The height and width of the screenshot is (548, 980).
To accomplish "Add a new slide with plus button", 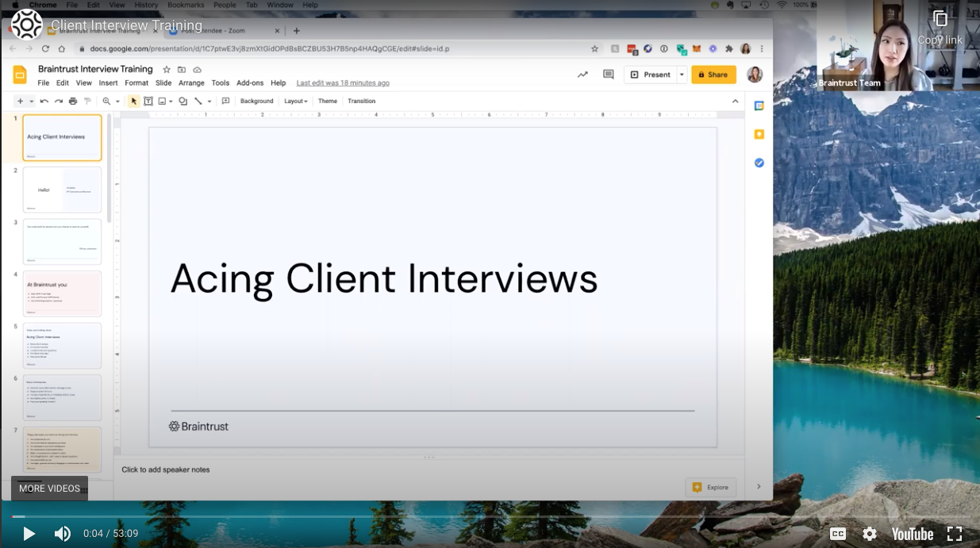I will (x=21, y=101).
